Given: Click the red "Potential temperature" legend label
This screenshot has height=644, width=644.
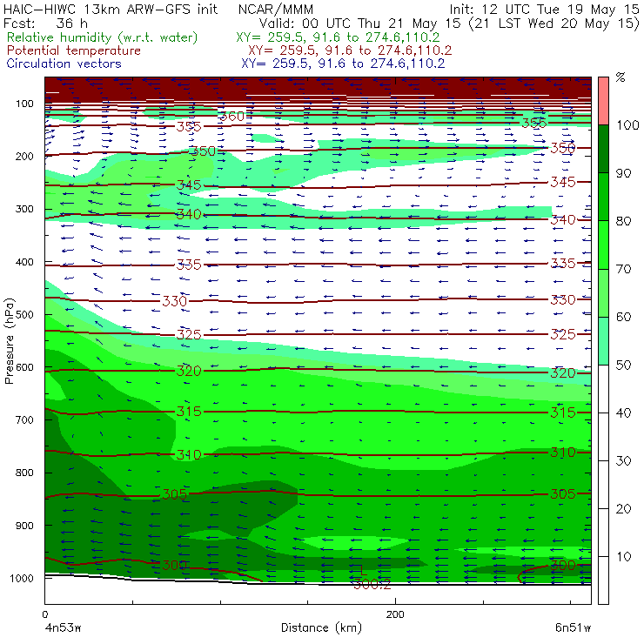Looking at the screenshot, I should 73,50.
